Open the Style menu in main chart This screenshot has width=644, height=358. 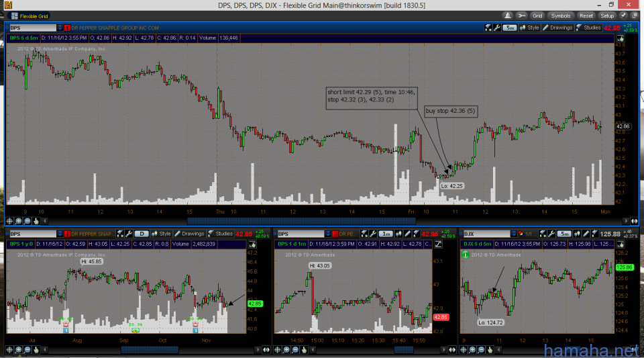pyautogui.click(x=529, y=28)
